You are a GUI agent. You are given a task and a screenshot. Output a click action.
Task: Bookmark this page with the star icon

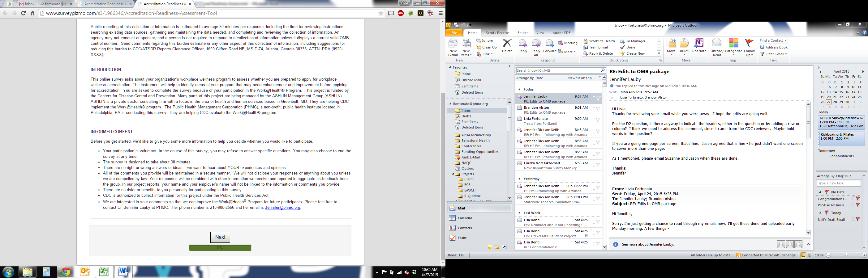coord(381,13)
